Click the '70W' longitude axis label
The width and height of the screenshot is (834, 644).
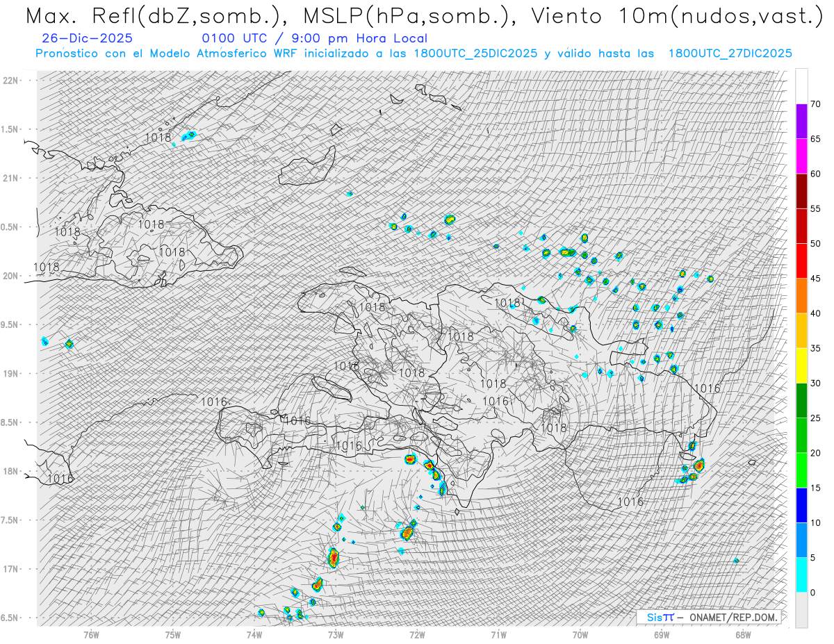580,634
